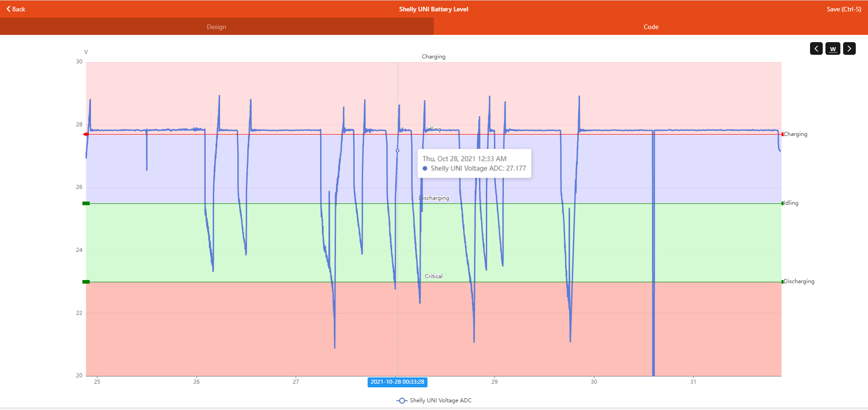Viewport: 868px width, 410px height.
Task: Select the W week range button
Action: coord(833,48)
